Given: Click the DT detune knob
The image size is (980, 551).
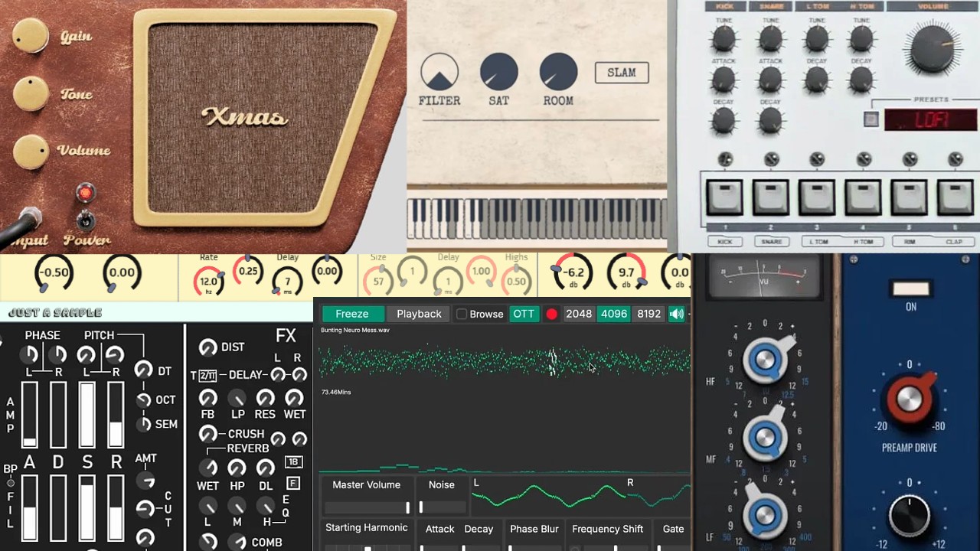Looking at the screenshot, I should coord(143,370).
